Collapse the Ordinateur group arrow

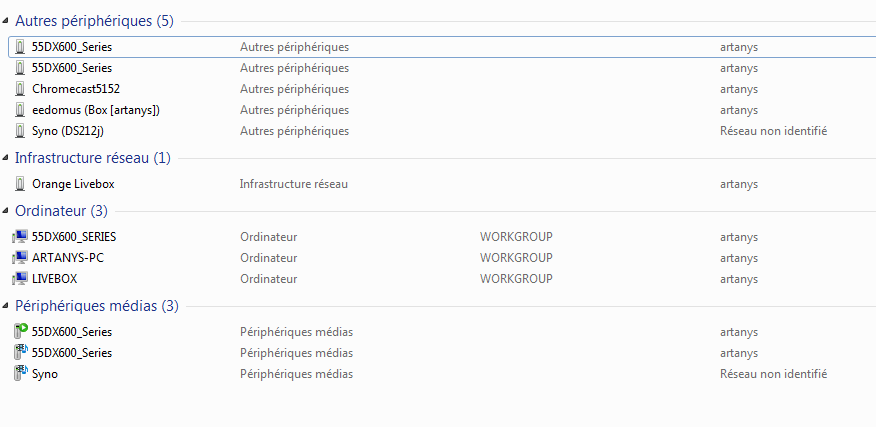tap(6, 211)
